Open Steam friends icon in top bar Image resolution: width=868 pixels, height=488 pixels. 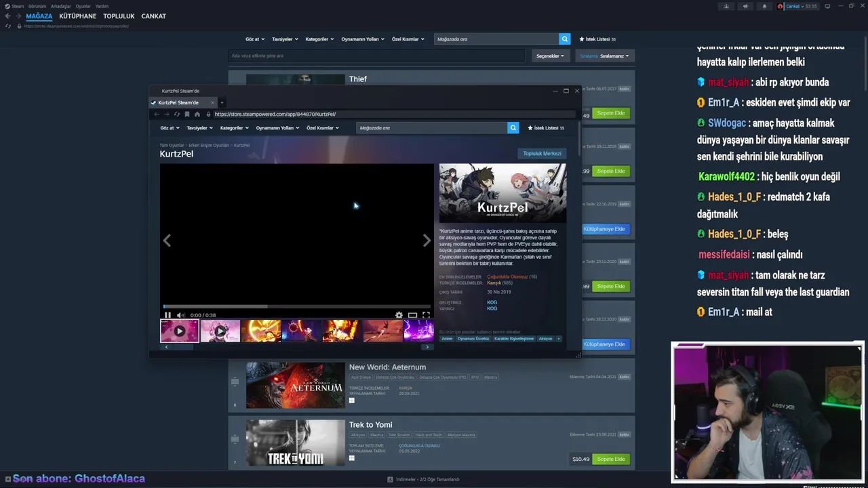726,6
